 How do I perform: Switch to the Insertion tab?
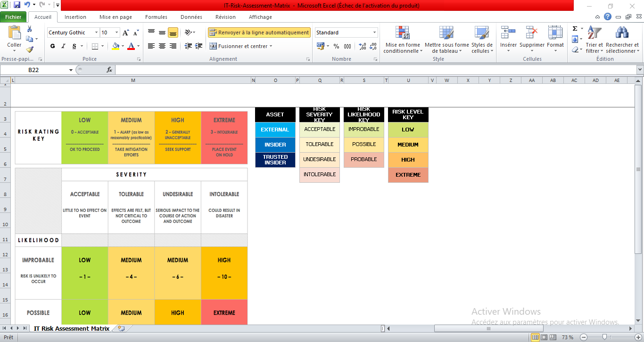pyautogui.click(x=75, y=17)
